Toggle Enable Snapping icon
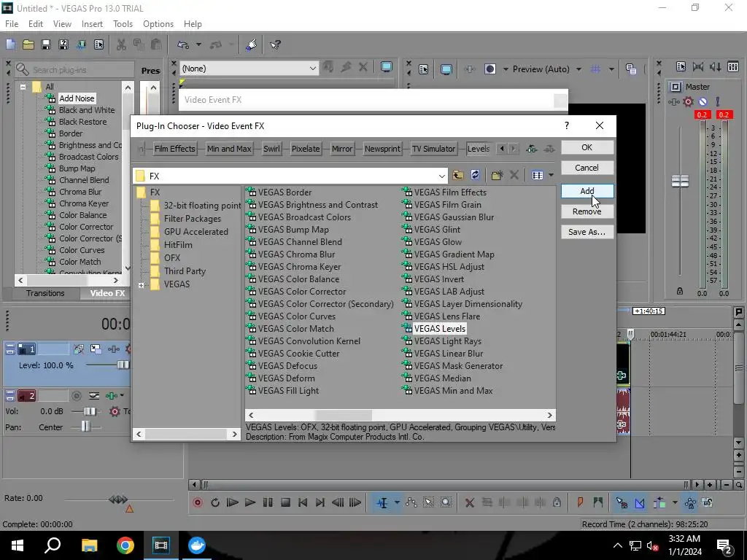Screen dimensions: 747x560 (622, 502)
